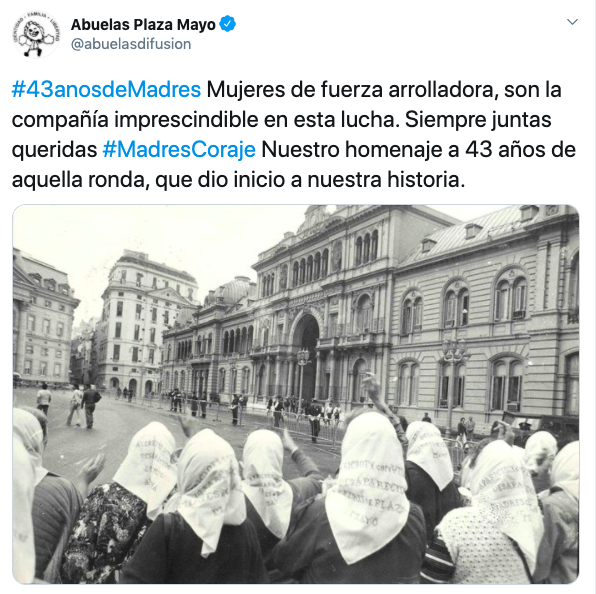Click the headscarf reading "Plaza Mayo" in photo
This screenshot has height=594, width=596.
point(368,485)
